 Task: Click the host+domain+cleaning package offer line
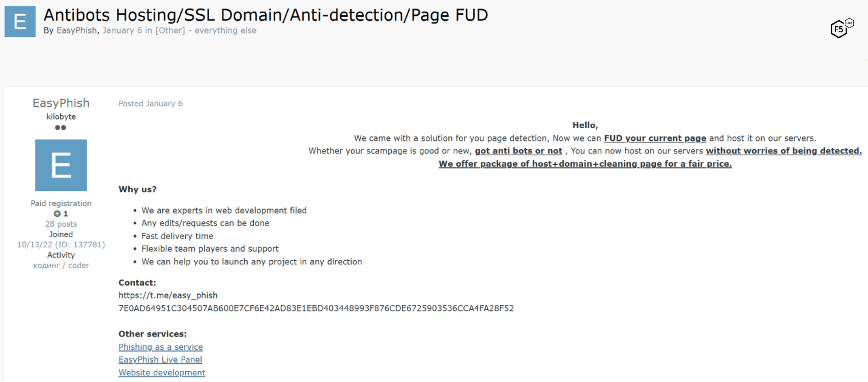585,164
